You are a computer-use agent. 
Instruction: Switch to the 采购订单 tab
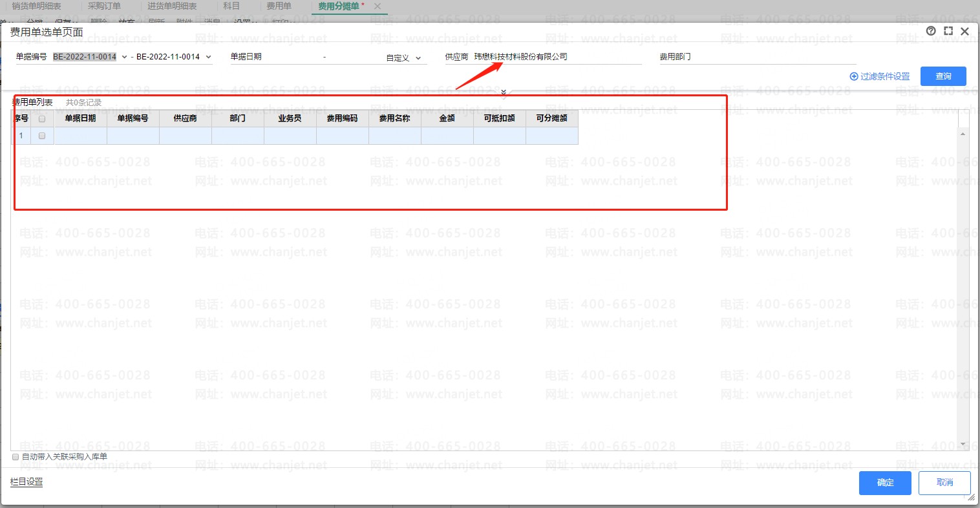pos(104,6)
